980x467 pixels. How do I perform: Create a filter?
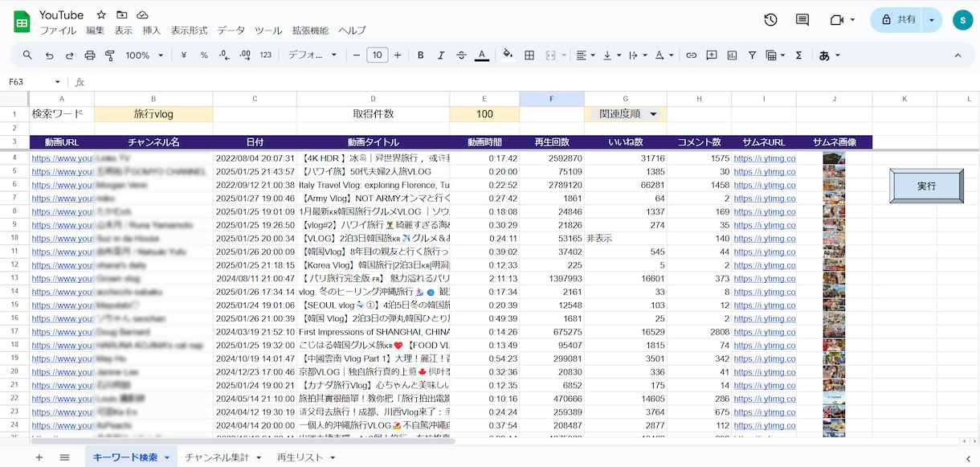753,55
